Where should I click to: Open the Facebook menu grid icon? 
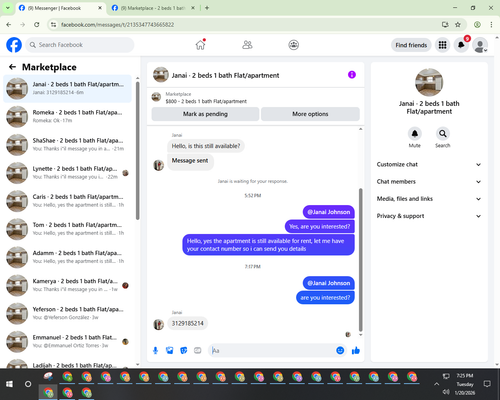tap(442, 45)
